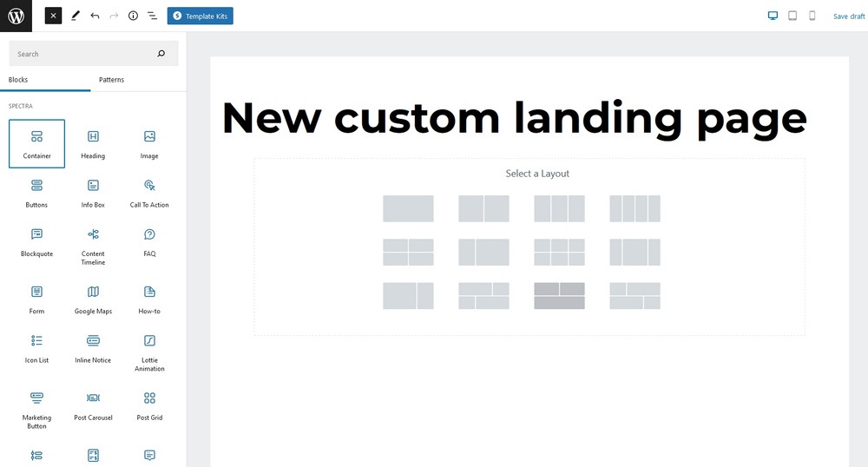The width and height of the screenshot is (868, 467).
Task: Insert the Call To Action block
Action: 149,193
